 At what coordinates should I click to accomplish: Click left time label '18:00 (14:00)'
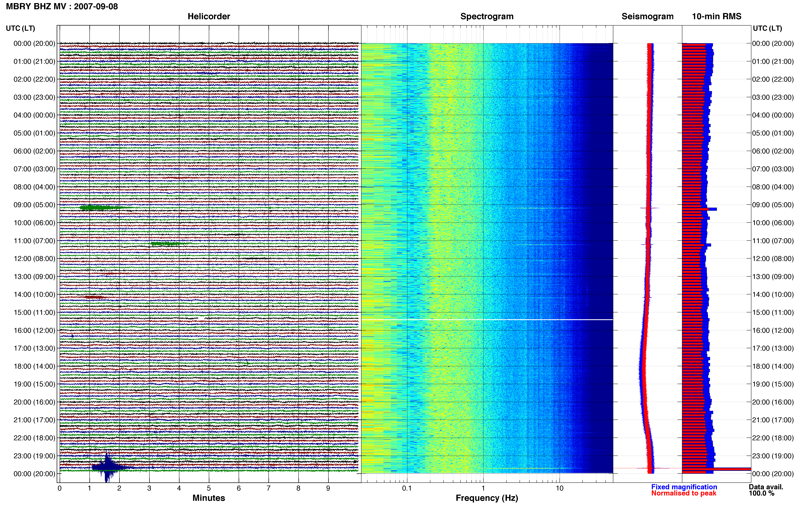tap(34, 367)
